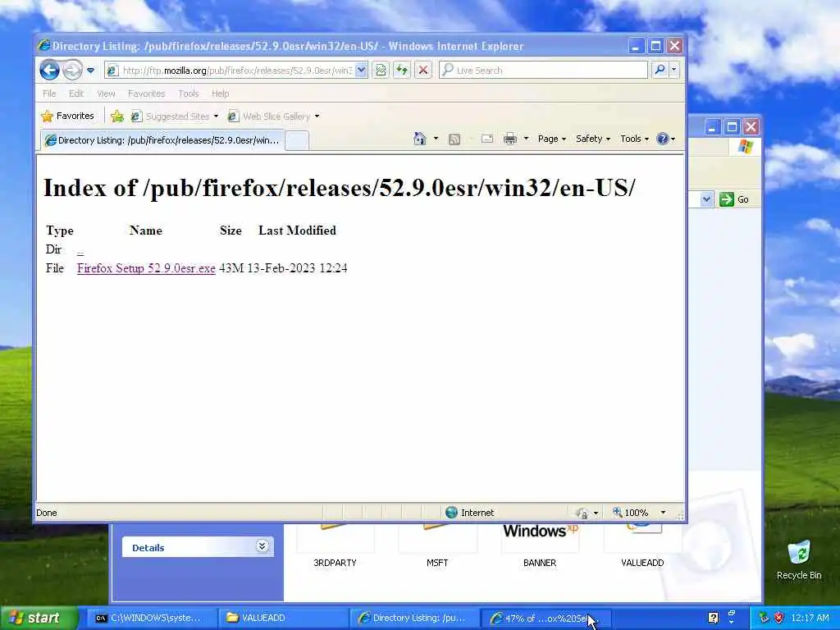Open the Help menu
This screenshot has height=630, width=840.
[x=220, y=94]
